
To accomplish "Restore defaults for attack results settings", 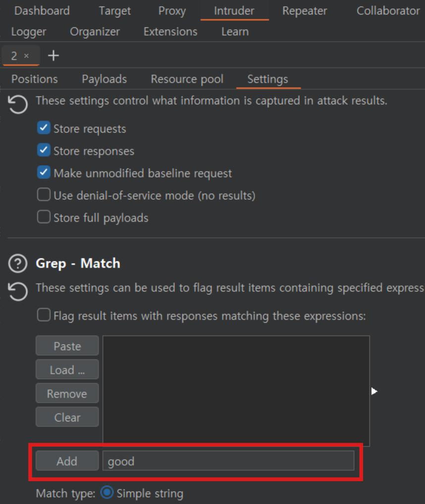I will (18, 104).
